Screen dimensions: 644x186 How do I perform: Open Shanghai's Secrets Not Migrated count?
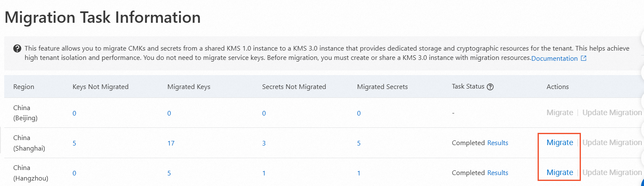pyautogui.click(x=264, y=143)
